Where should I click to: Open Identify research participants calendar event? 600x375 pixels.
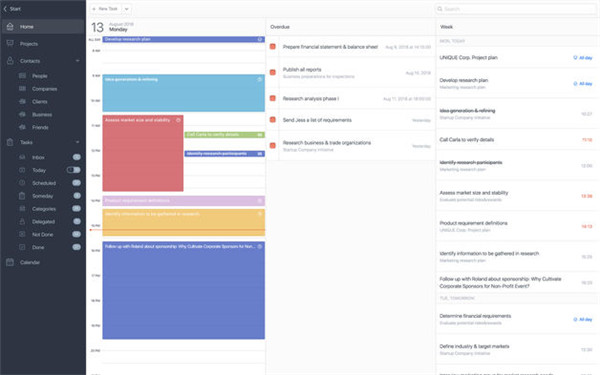click(225, 154)
